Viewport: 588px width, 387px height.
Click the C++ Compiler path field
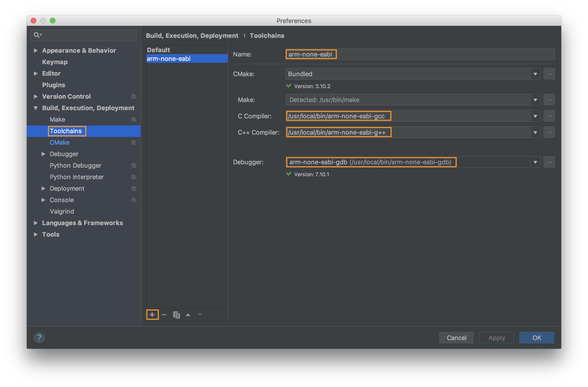pyautogui.click(x=408, y=132)
